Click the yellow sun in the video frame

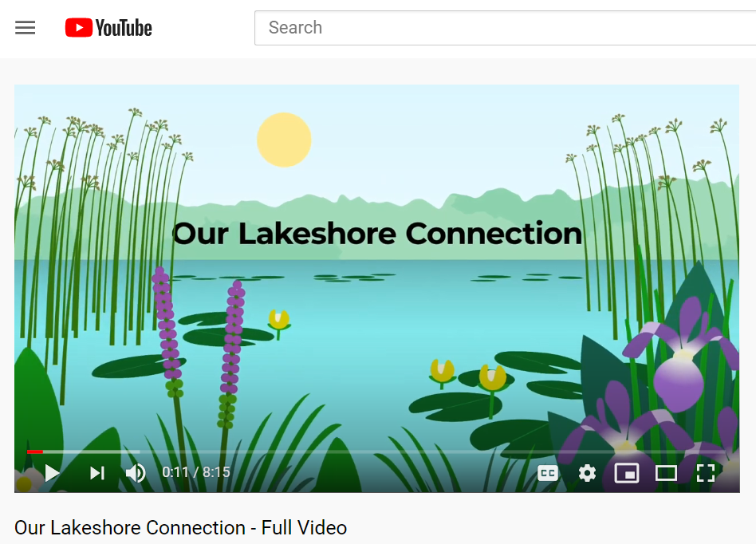click(284, 140)
